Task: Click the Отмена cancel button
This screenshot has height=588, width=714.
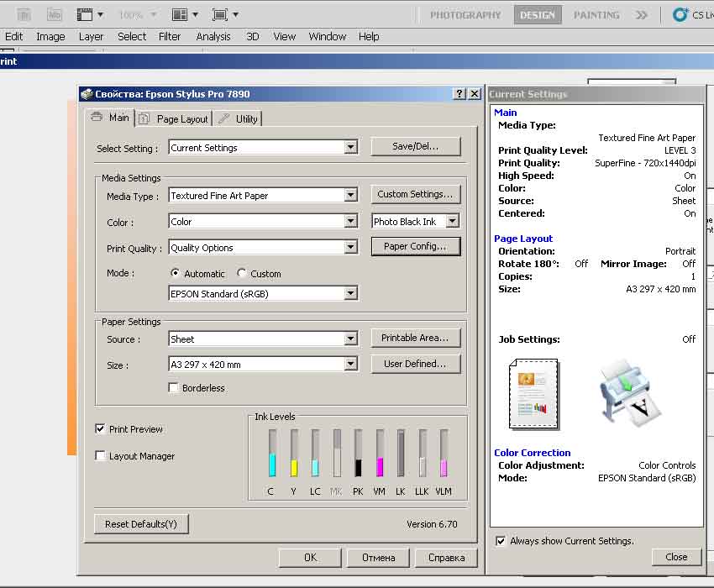Action: coord(378,558)
